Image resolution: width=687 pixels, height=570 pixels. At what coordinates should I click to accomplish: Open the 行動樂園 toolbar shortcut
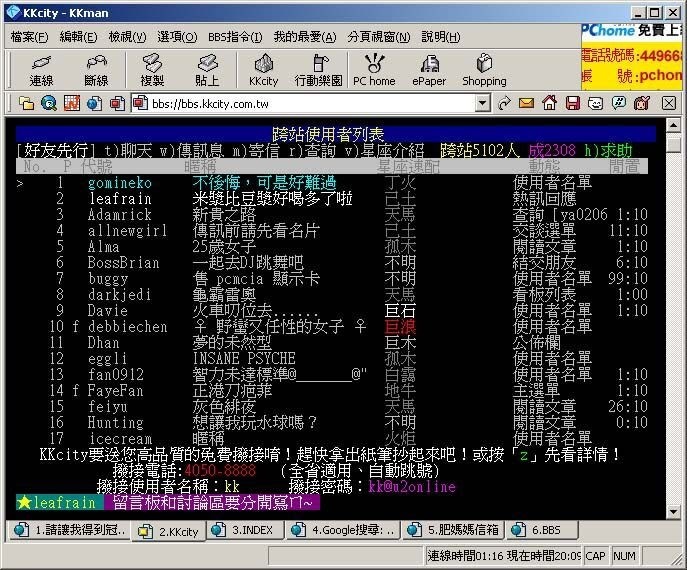pyautogui.click(x=319, y=70)
